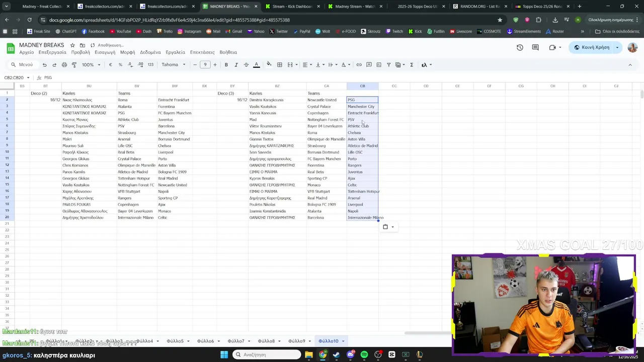644x362 pixels.
Task: Open the name box showing CB2:CB20
Action: (x=17, y=78)
